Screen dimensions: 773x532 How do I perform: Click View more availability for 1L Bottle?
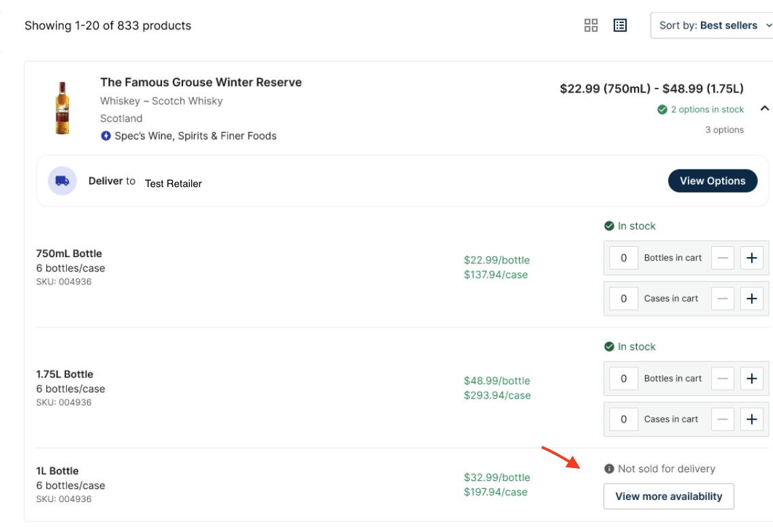668,496
